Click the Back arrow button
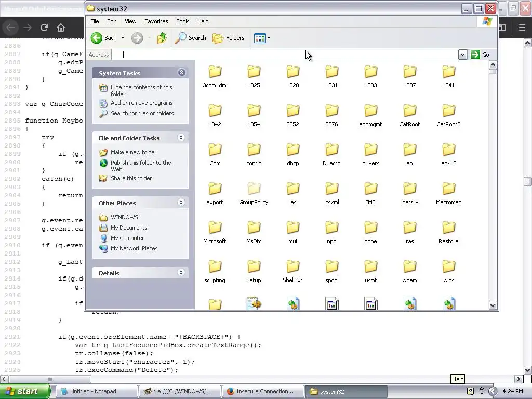Screen dimensions: 532x399 pos(97,38)
